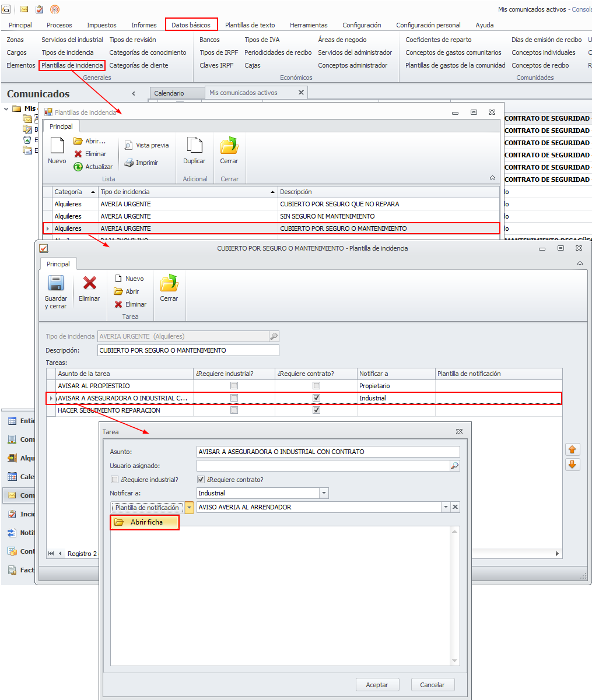The width and height of the screenshot is (592, 700).
Task: Click small Eliminar in the Tarea ribbon group
Action: (x=131, y=304)
